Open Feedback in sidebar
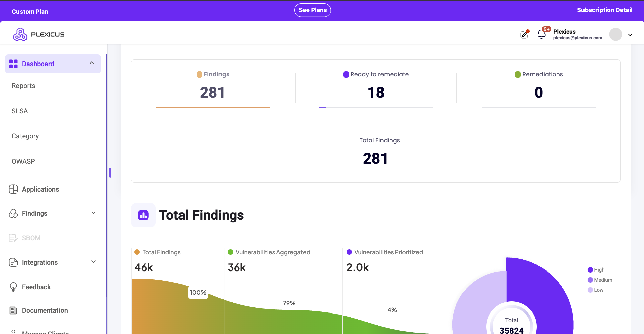This screenshot has height=334, width=644. 36,287
